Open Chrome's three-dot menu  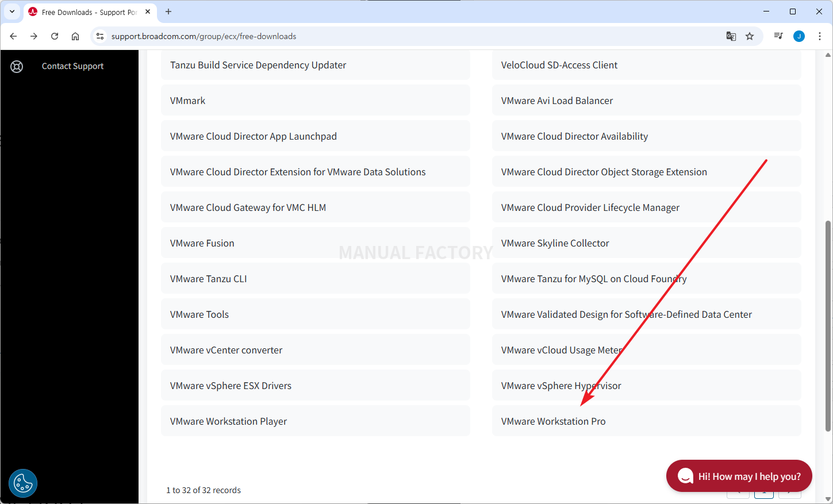820,36
